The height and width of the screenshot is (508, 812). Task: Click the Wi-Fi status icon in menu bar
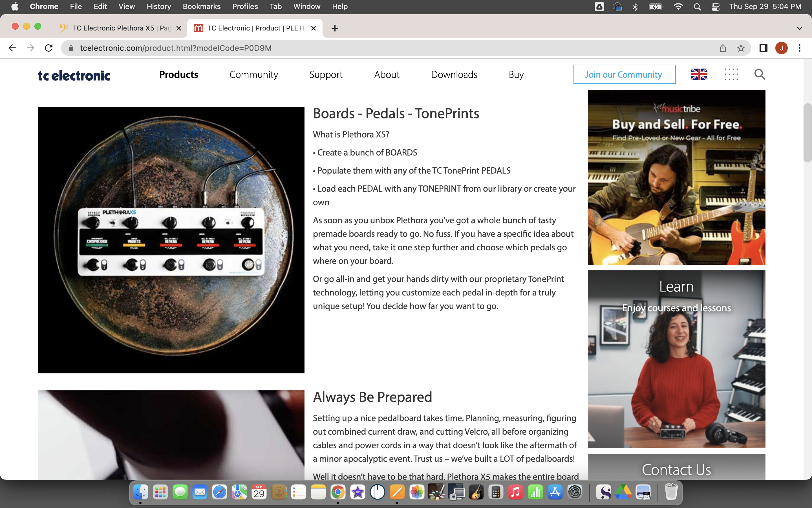678,7
